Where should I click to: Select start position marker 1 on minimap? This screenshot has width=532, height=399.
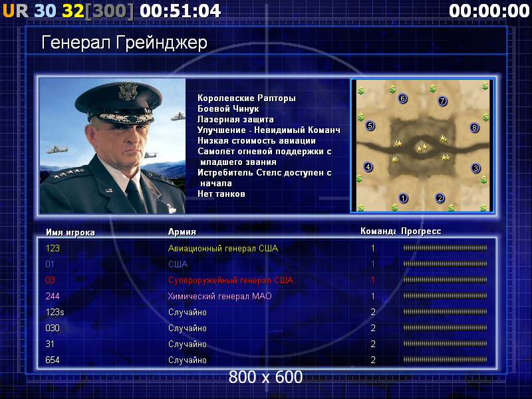tap(403, 198)
